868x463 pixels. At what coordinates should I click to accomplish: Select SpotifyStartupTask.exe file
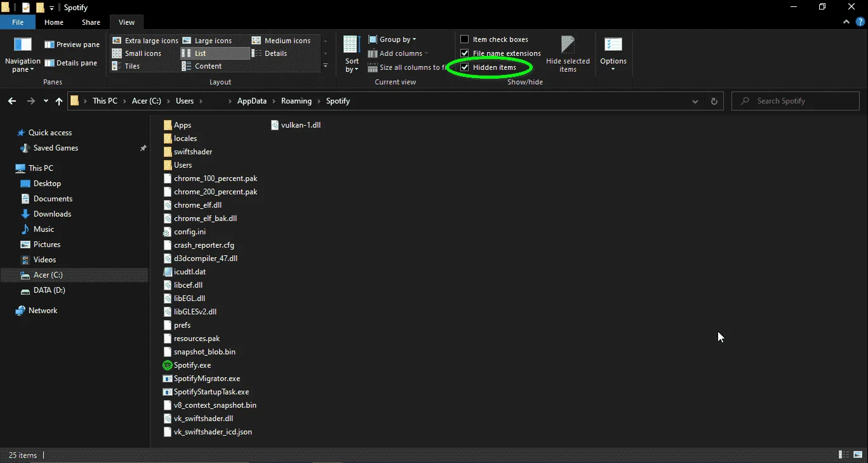(x=206, y=392)
